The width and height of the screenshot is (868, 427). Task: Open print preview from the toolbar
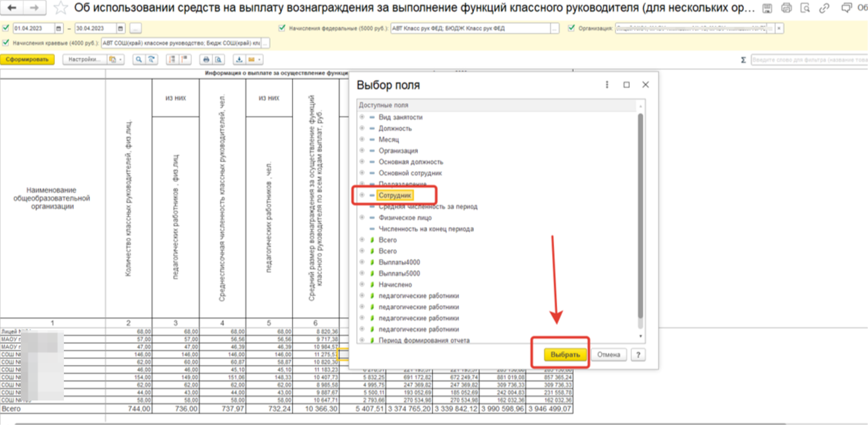coord(217,60)
